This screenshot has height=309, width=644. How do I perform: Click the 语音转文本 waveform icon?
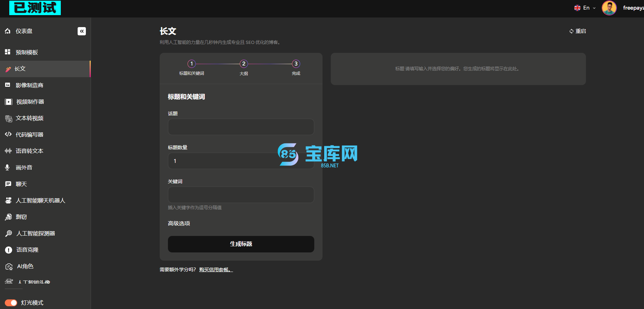8,151
